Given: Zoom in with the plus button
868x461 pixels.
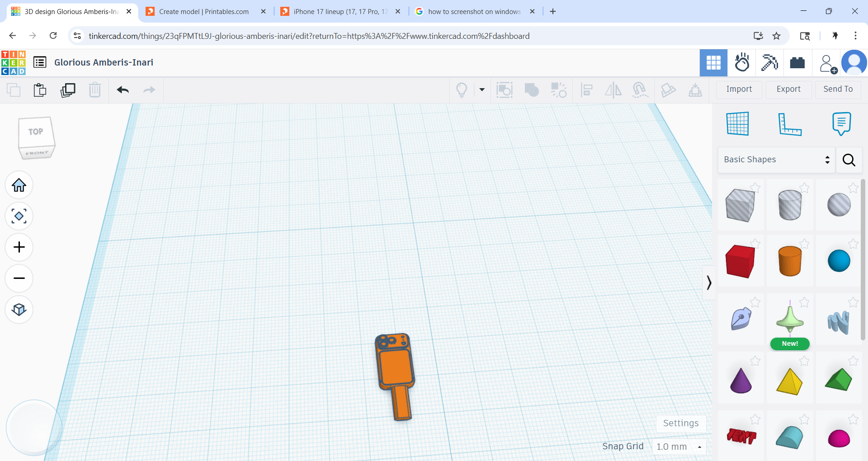Looking at the screenshot, I should coord(19,247).
